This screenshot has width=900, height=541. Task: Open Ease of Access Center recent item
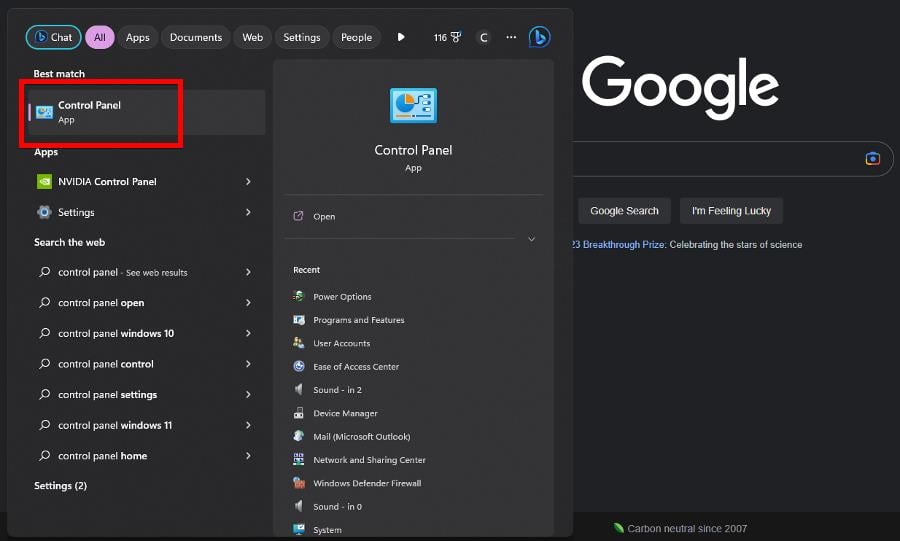coord(356,367)
